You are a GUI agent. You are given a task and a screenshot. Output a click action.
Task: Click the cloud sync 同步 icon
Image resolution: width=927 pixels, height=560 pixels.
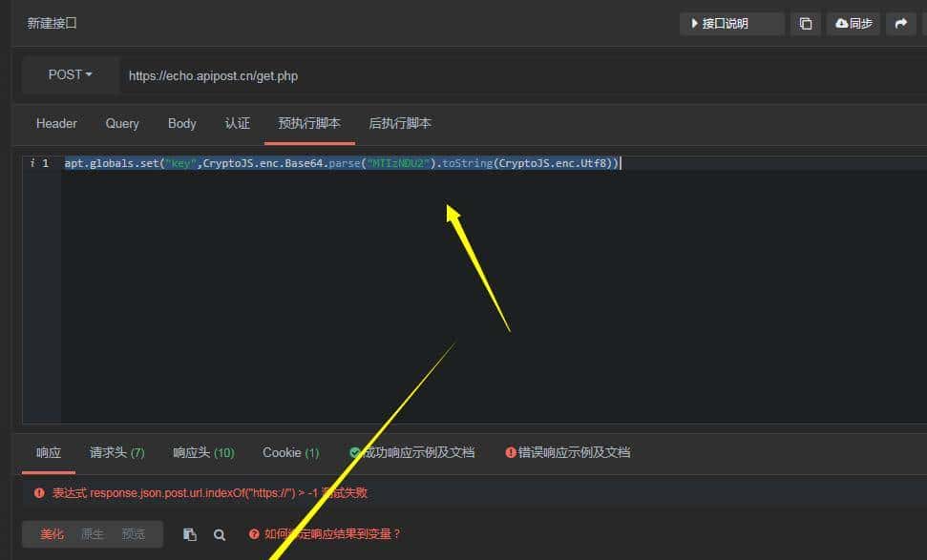853,23
